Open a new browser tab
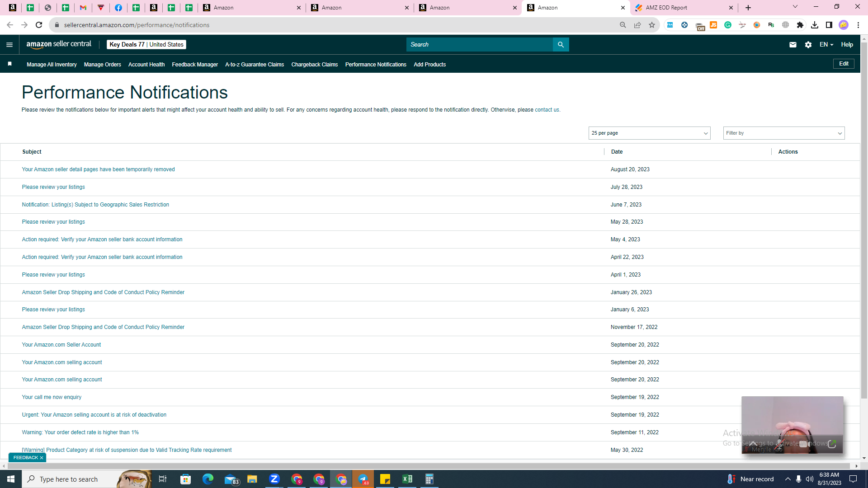Screen dimensions: 868x488 click(748, 8)
